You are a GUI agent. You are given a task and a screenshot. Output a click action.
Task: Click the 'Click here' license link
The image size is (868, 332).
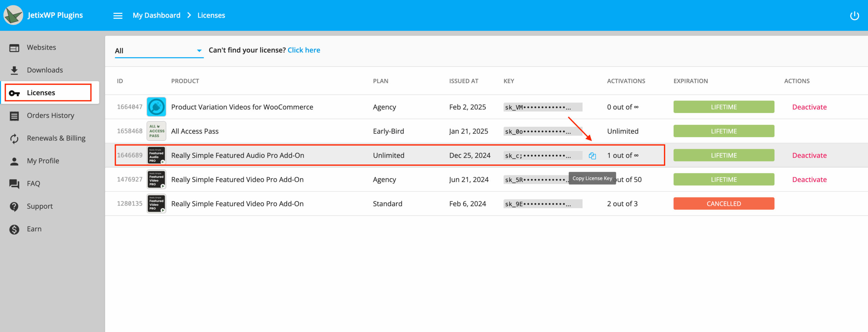point(304,50)
